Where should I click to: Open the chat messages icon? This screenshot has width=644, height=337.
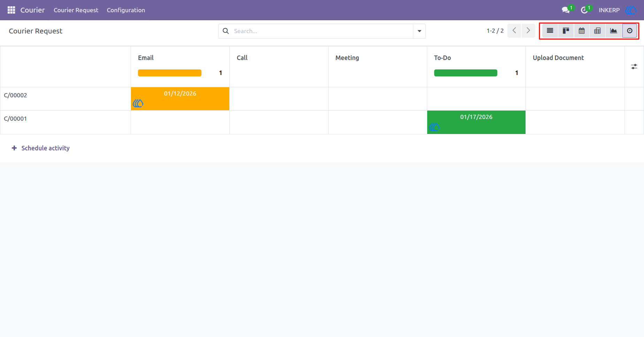pos(566,10)
